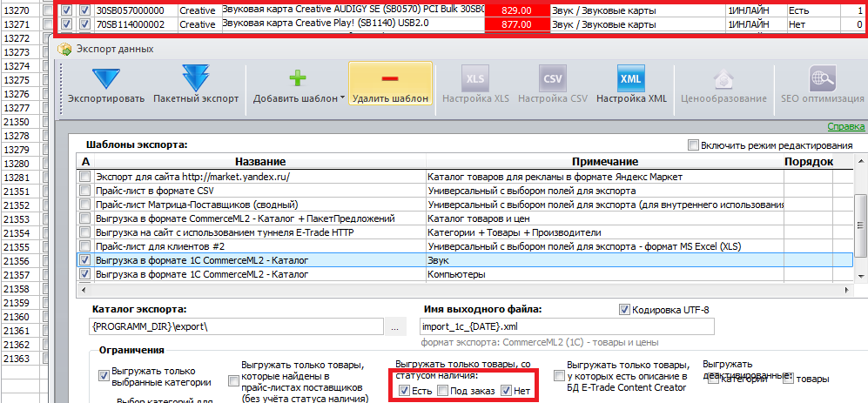Click Есть stock status cell in background table
The width and height of the screenshot is (868, 403).
tap(812, 10)
